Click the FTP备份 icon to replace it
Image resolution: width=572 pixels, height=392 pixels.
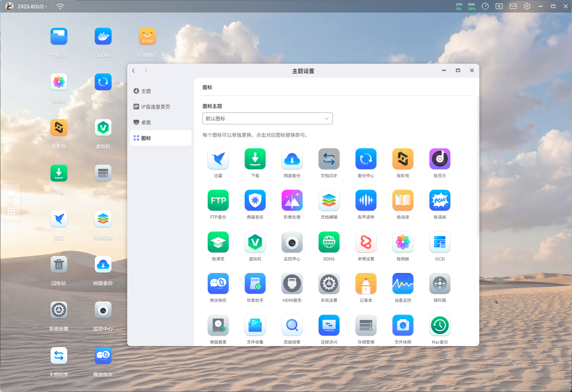218,200
